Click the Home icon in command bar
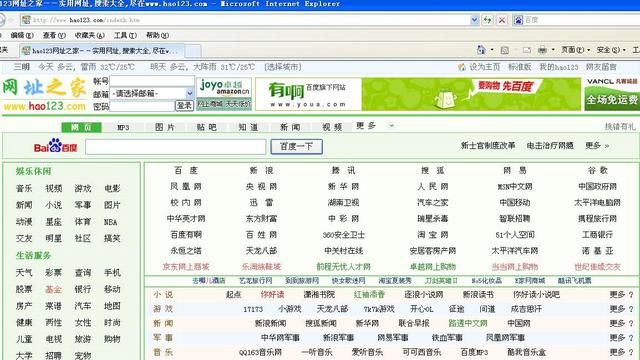The width and height of the screenshot is (640, 360). 482,50
